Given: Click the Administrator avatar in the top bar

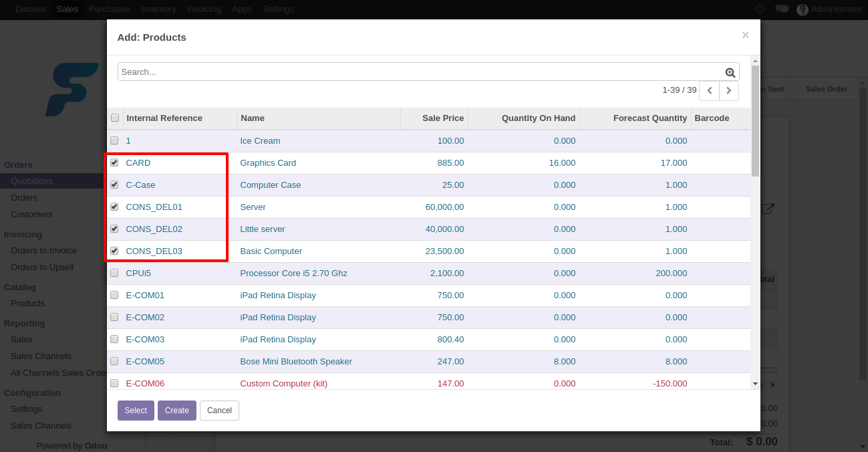Looking at the screenshot, I should (x=803, y=9).
